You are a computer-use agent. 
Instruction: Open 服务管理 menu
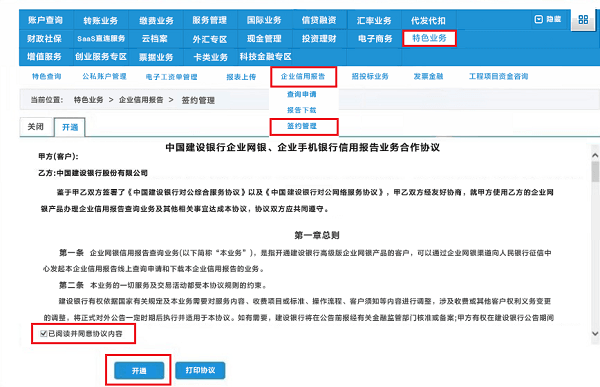click(210, 20)
